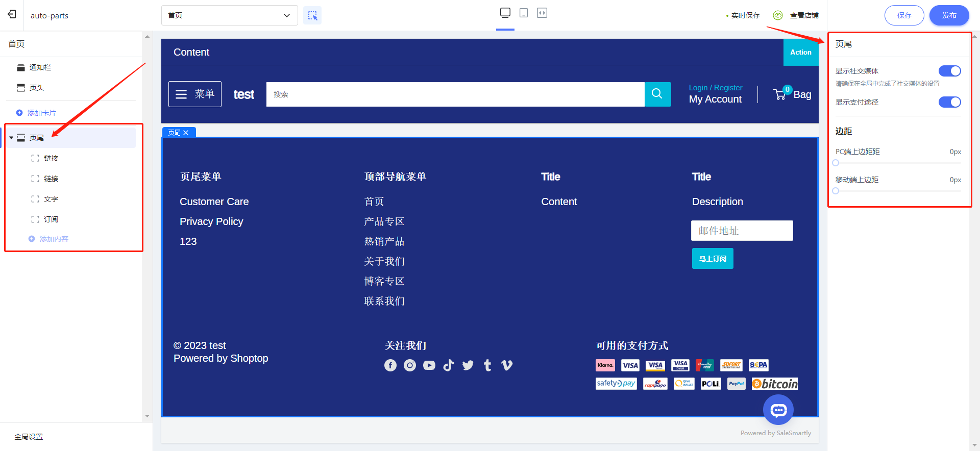Click the YouTube social icon in footer

tap(429, 365)
